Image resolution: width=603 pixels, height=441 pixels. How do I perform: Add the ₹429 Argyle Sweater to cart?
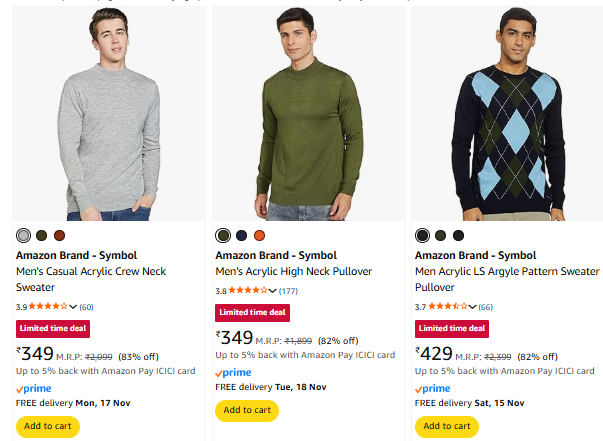tap(446, 425)
